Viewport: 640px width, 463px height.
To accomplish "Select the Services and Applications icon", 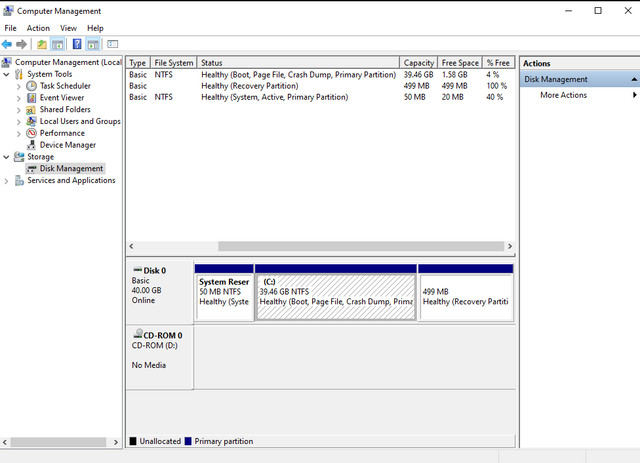I will coord(19,180).
